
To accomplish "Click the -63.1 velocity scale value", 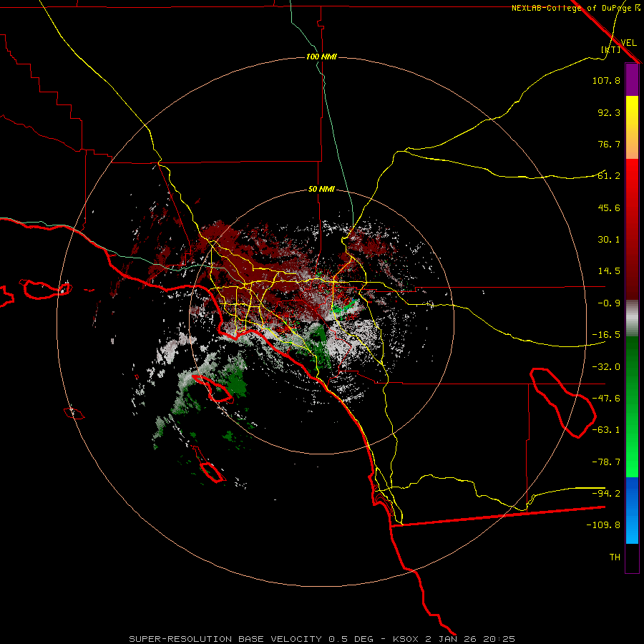I will point(606,430).
